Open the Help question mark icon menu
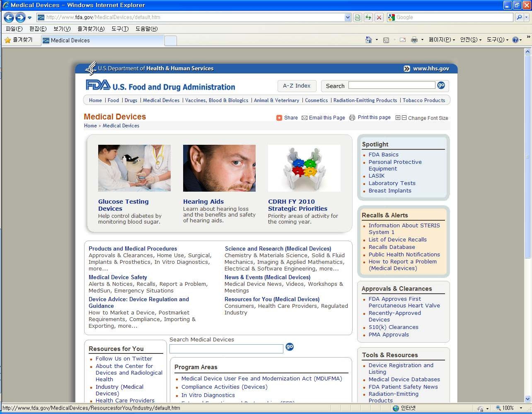Image resolution: width=532 pixels, height=414 pixels. (x=517, y=40)
